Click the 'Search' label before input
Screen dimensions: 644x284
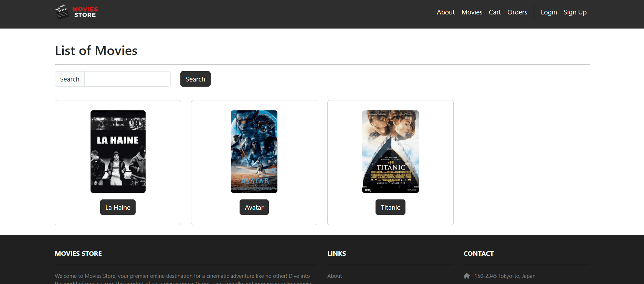click(70, 79)
